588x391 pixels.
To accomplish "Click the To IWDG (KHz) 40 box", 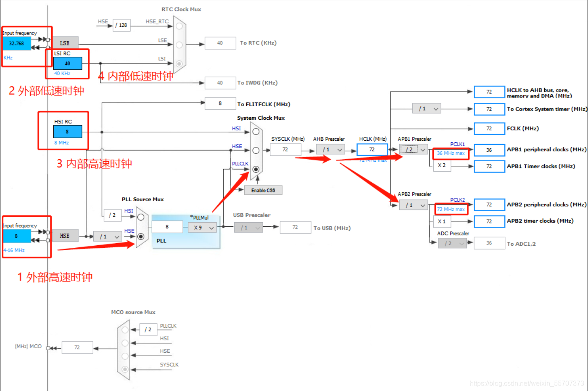I will [220, 83].
